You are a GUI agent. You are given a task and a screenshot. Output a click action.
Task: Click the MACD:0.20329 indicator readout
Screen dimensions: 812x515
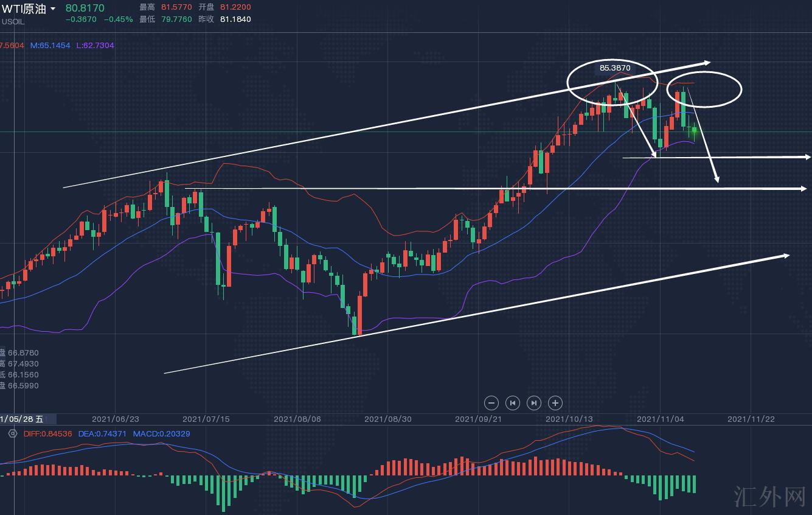[x=161, y=433]
